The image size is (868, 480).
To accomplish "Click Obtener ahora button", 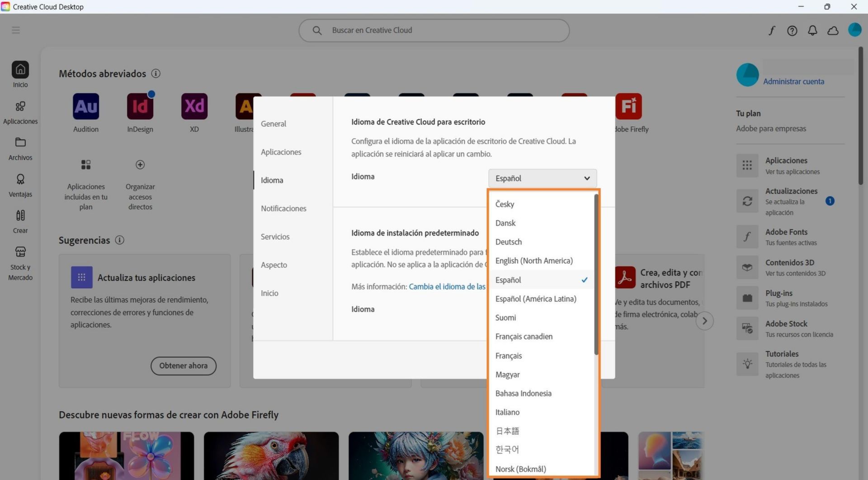I will tap(184, 366).
